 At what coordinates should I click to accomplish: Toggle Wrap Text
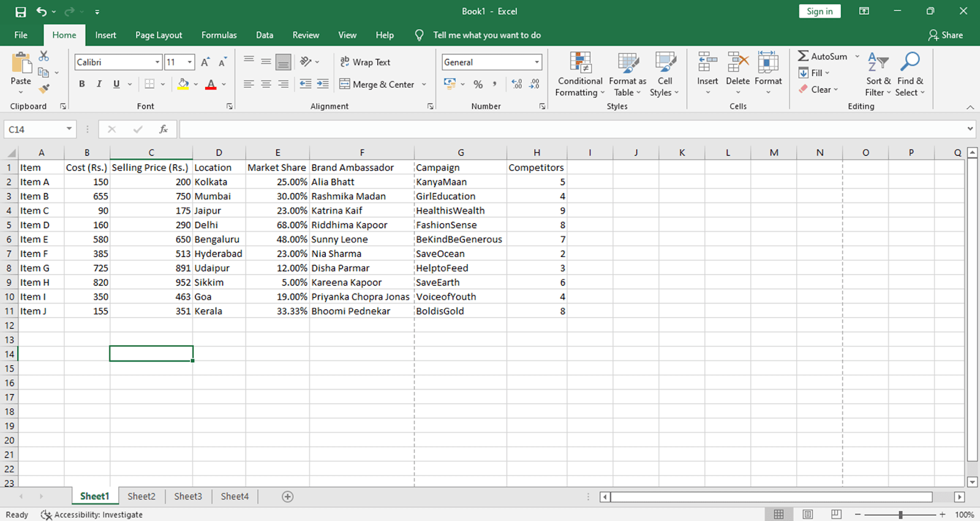point(365,62)
